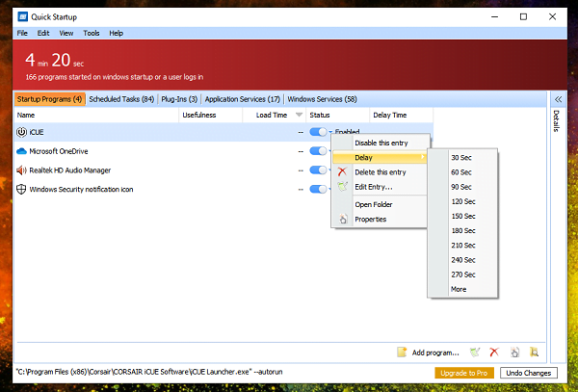
Task: Click the Load Time sort arrow
Action: [300, 115]
